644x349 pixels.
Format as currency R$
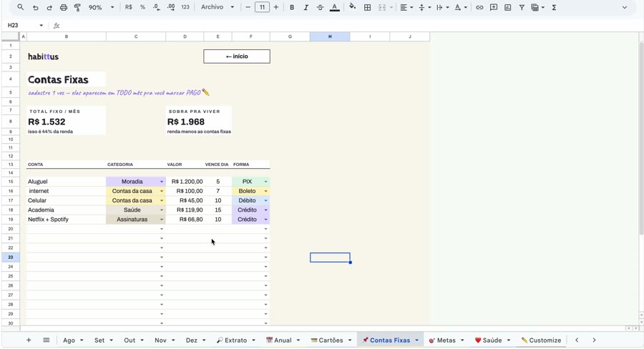[x=129, y=7]
